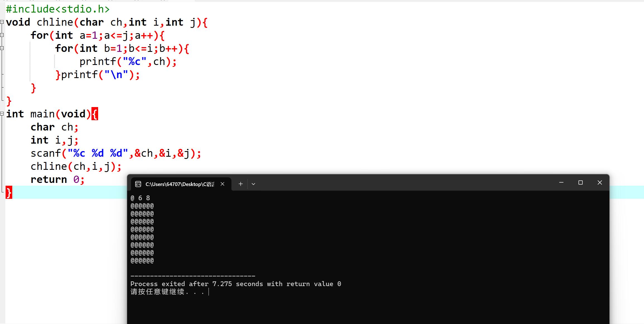Collapse the chline function fold marker
This screenshot has width=644, height=324.
click(2, 22)
